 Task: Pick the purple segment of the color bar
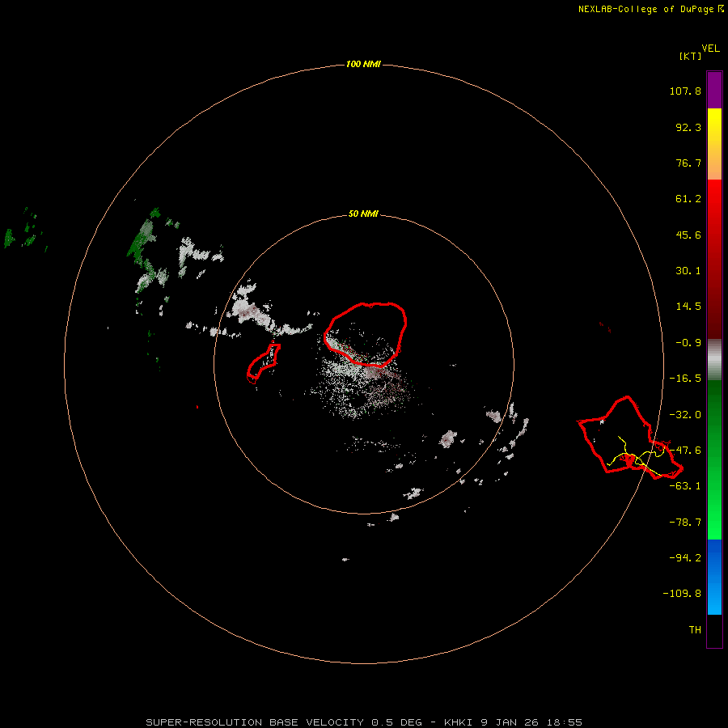pyautogui.click(x=714, y=90)
